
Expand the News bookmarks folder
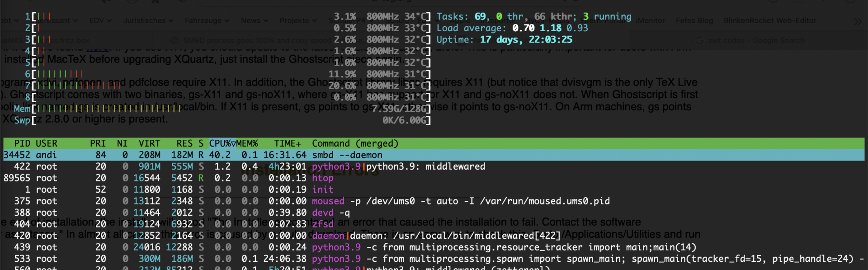pos(254,21)
